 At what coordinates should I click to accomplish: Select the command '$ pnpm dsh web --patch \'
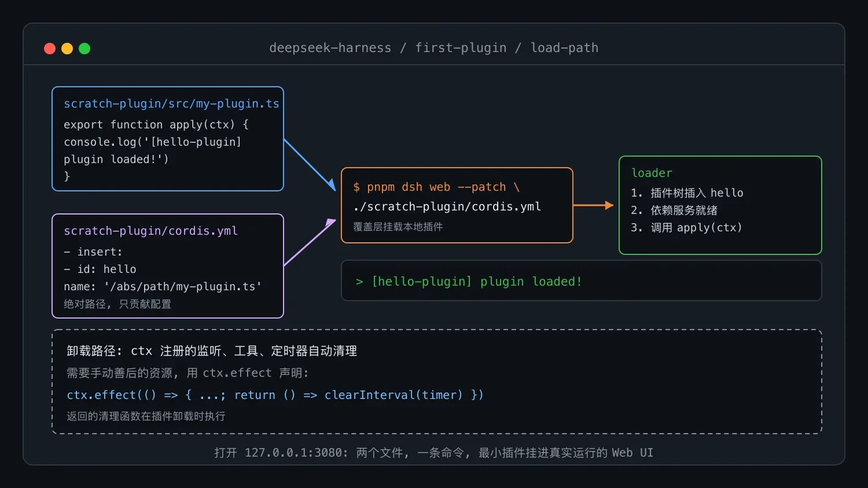click(x=436, y=187)
